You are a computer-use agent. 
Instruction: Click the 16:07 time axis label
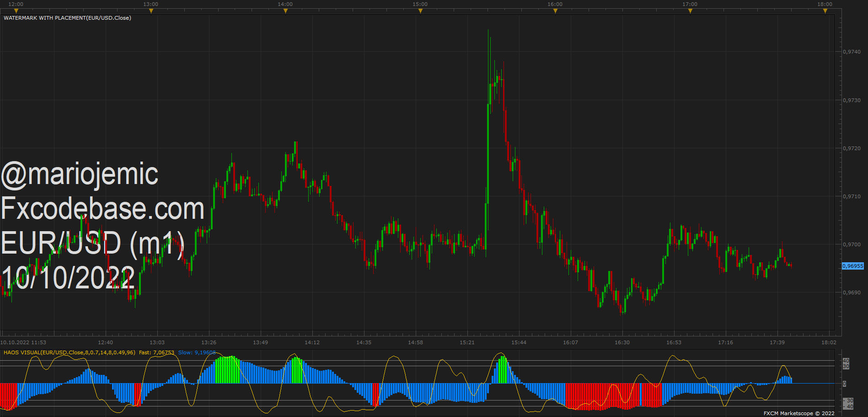coord(570,342)
